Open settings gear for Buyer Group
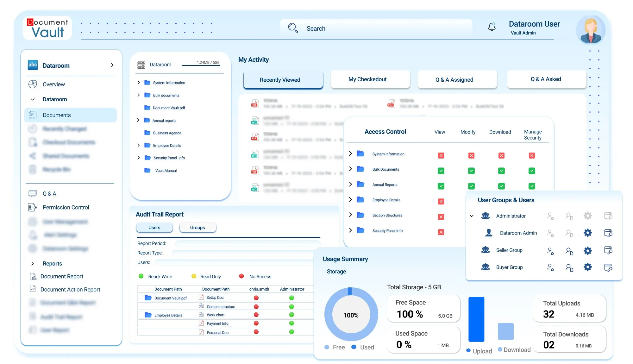 tap(588, 267)
